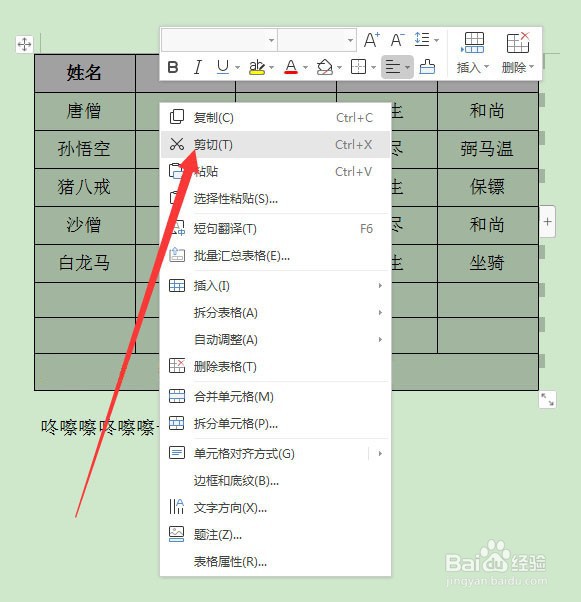This screenshot has width=581, height=602.
Task: Choose 文字方向(X)... menu entry
Action: (275, 508)
